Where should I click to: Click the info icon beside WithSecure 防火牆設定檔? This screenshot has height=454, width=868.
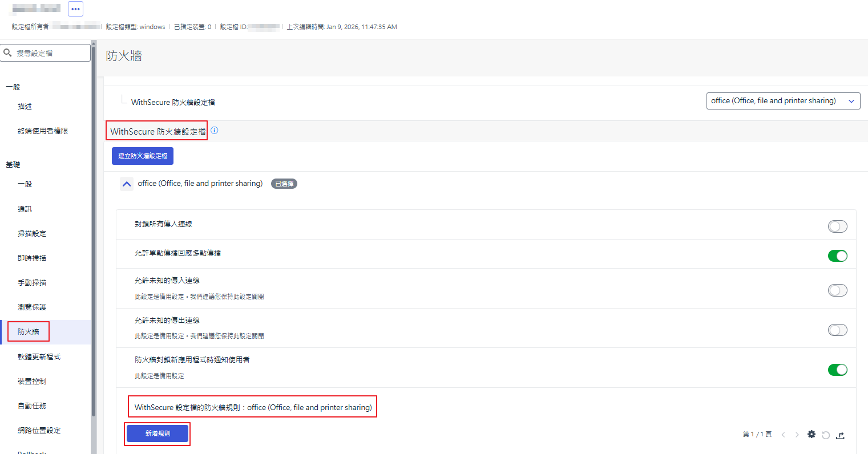[215, 131]
